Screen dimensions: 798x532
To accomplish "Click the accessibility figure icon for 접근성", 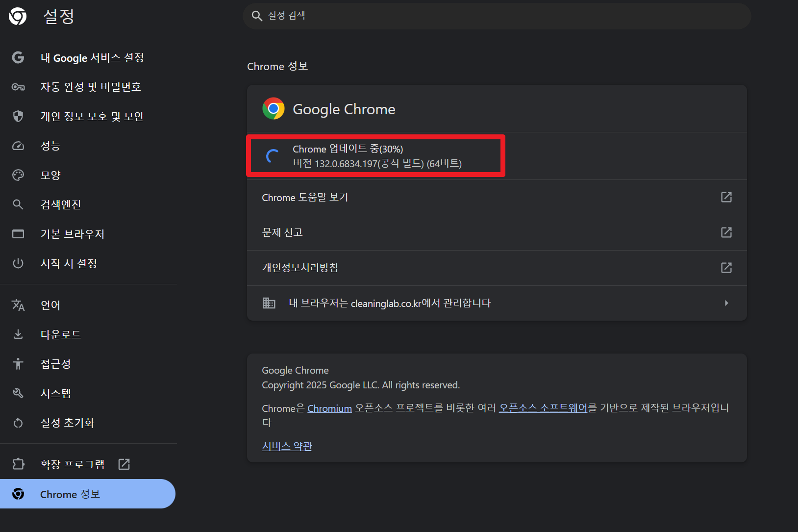I will (18, 364).
